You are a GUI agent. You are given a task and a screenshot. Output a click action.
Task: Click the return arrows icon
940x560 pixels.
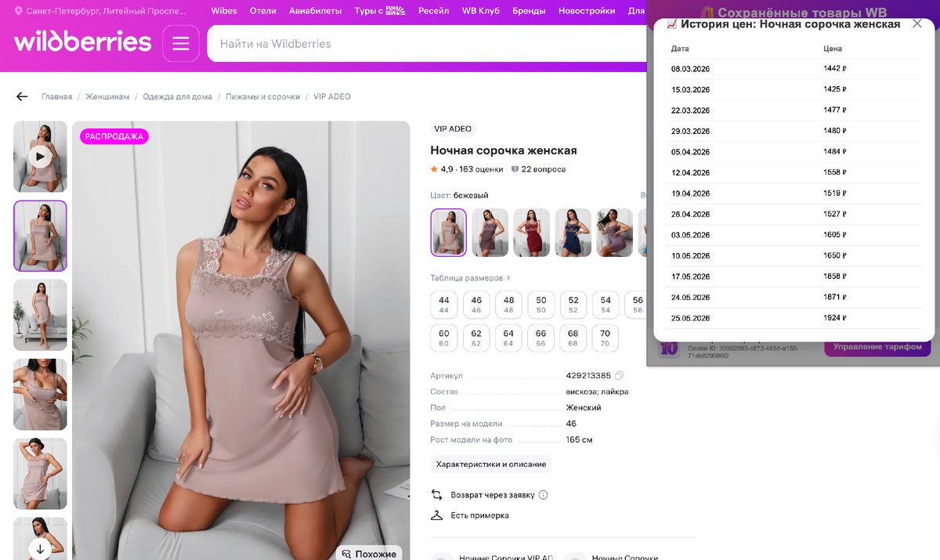[x=437, y=495]
